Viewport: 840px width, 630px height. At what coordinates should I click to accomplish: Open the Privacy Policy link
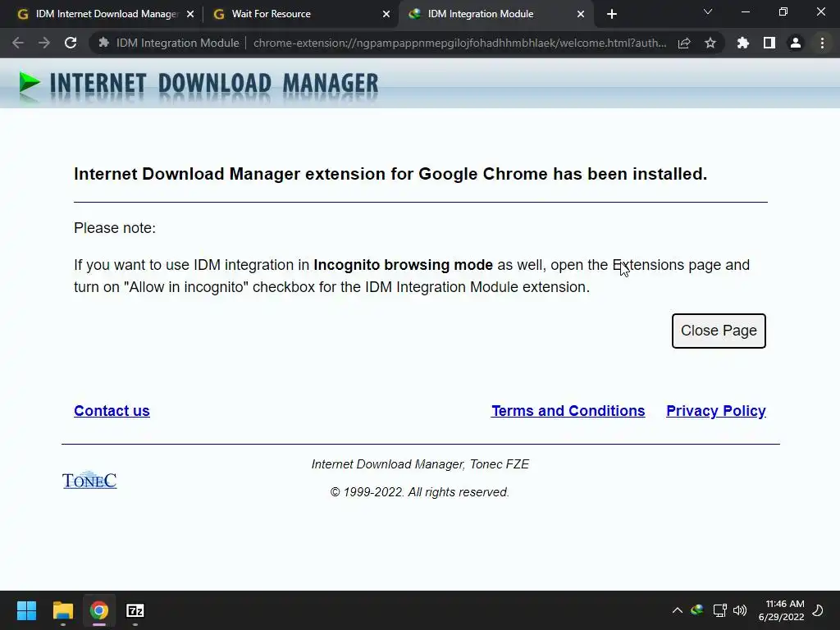click(x=715, y=411)
